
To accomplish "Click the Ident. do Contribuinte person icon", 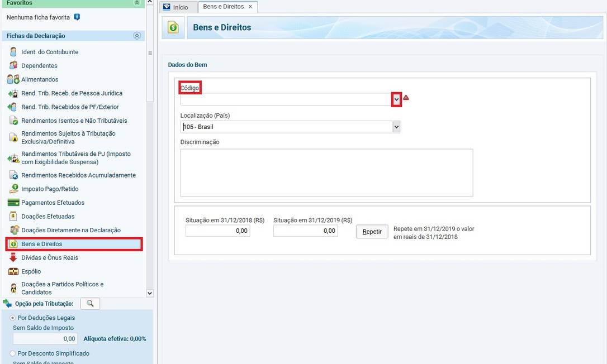I will coord(13,52).
